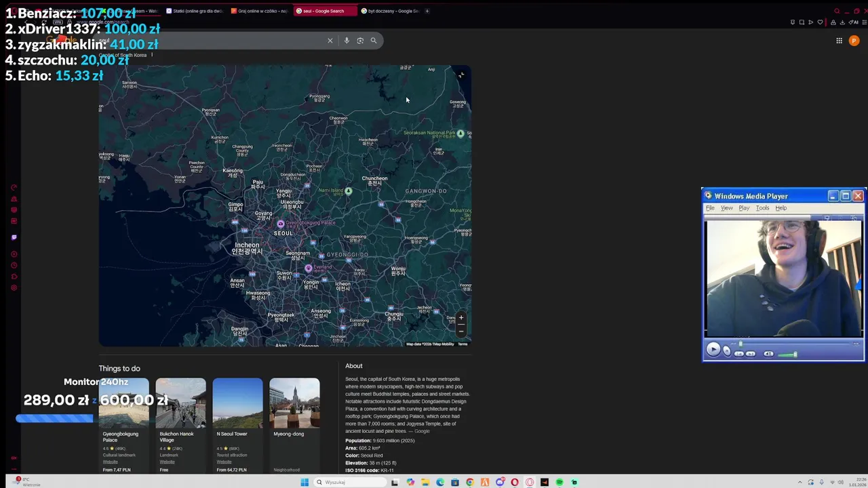Click Play button in Windows Media Player

[x=713, y=349]
